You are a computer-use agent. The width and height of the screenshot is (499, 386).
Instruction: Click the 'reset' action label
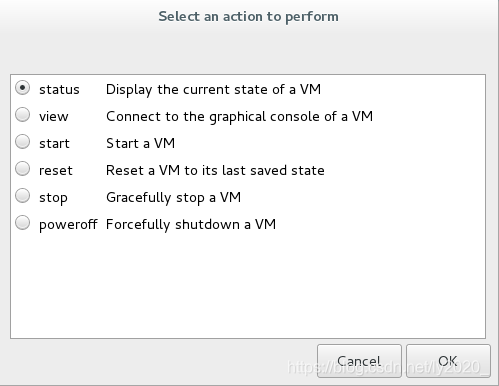[x=56, y=171]
